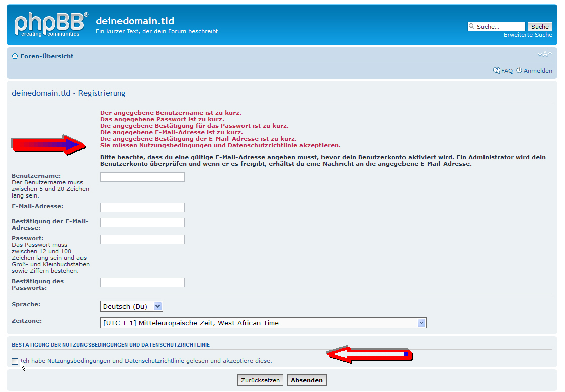Open the Foren-Übersicht breadcrumb
This screenshot has height=392, width=565.
47,56
